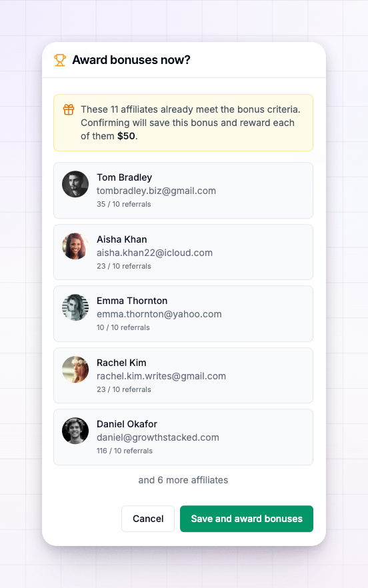Click the 'and 6 more affiliates' text
368x588 pixels.
[183, 480]
